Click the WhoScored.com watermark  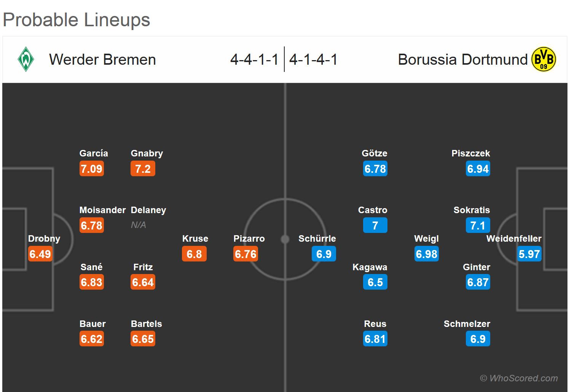pyautogui.click(x=519, y=378)
